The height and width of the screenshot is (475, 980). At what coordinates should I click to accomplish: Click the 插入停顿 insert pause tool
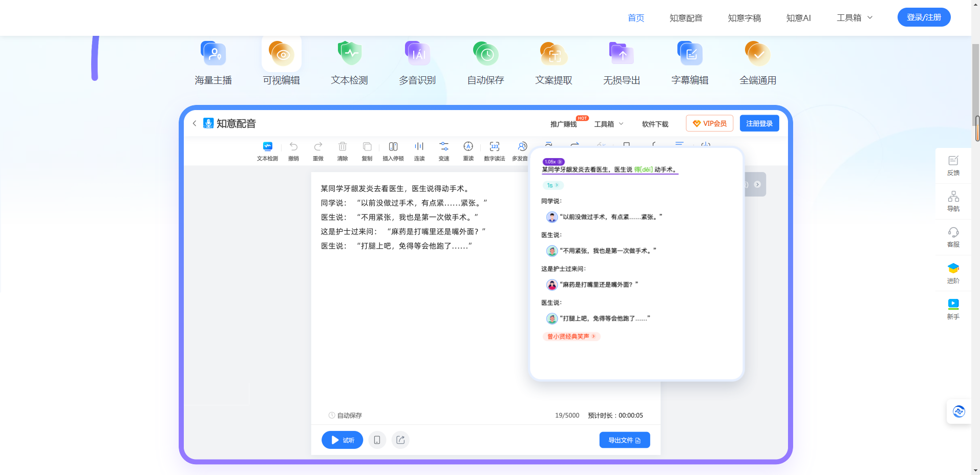[393, 151]
